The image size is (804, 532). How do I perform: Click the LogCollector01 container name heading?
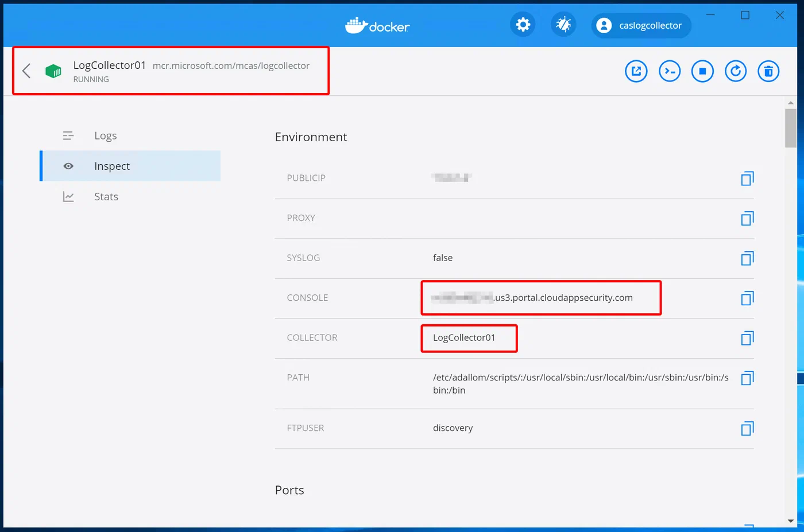tap(110, 65)
